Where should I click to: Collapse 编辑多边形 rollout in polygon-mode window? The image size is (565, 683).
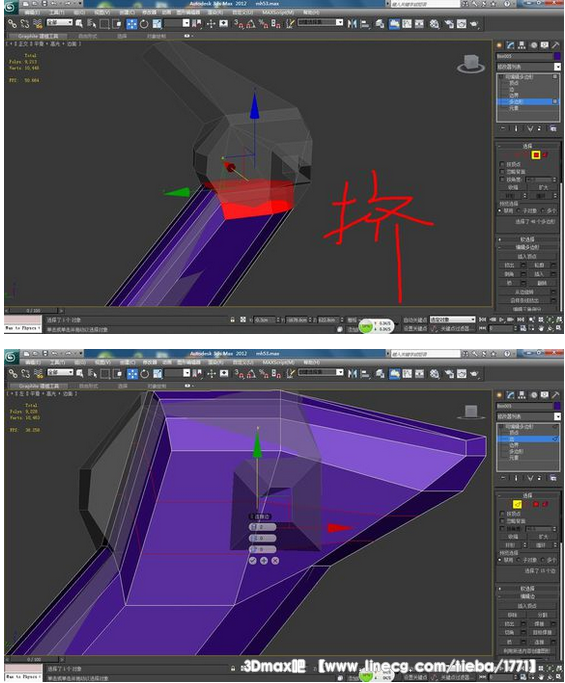point(528,247)
